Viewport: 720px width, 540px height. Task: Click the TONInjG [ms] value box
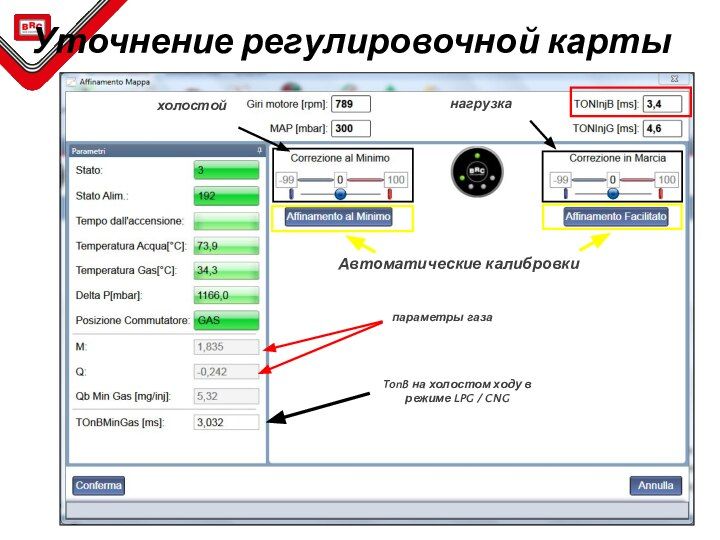point(662,128)
